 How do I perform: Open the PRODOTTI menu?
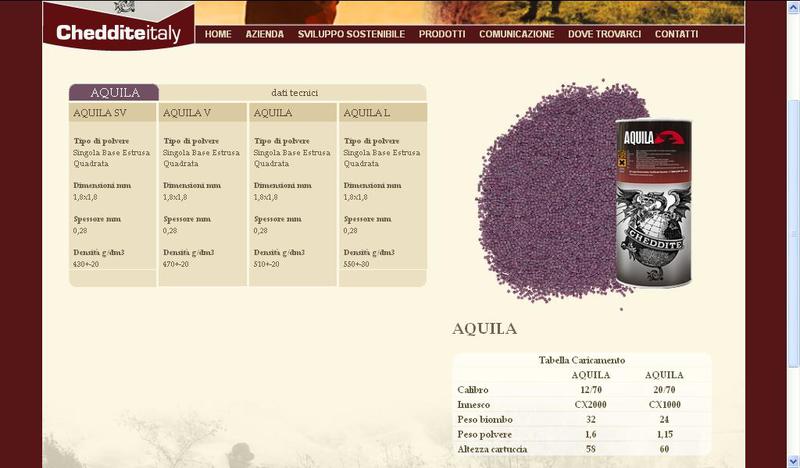click(442, 34)
